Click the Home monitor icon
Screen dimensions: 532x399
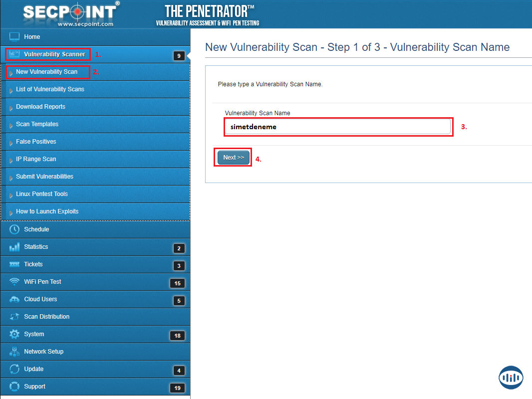click(x=14, y=37)
